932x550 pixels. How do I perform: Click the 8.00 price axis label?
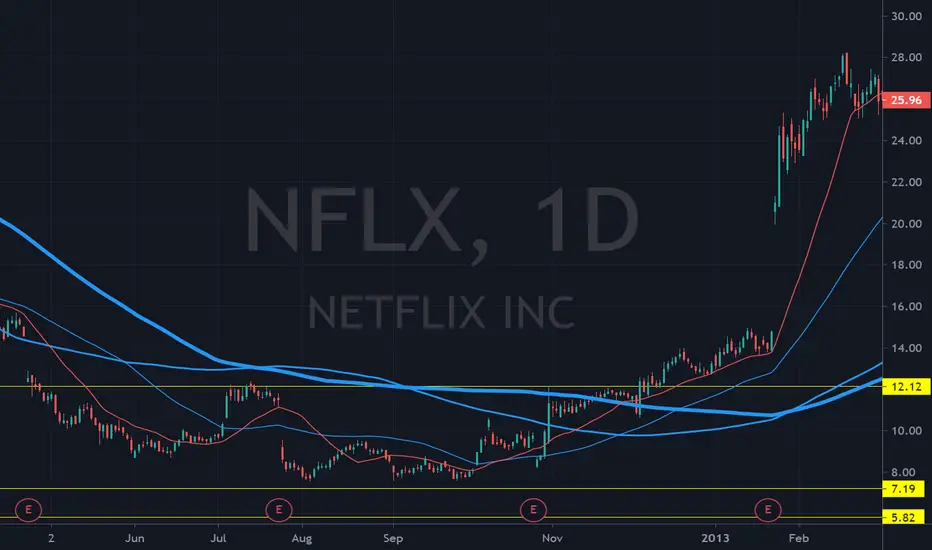(x=903, y=473)
